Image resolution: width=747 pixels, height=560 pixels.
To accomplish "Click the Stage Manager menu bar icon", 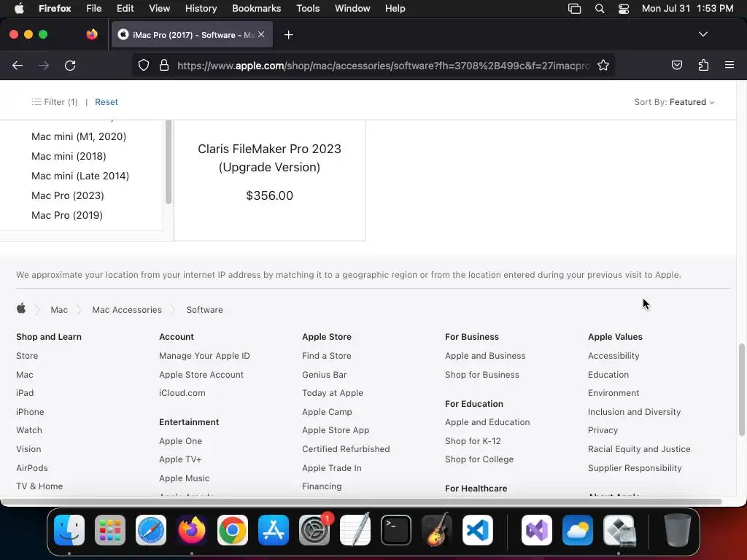I will click(x=575, y=9).
